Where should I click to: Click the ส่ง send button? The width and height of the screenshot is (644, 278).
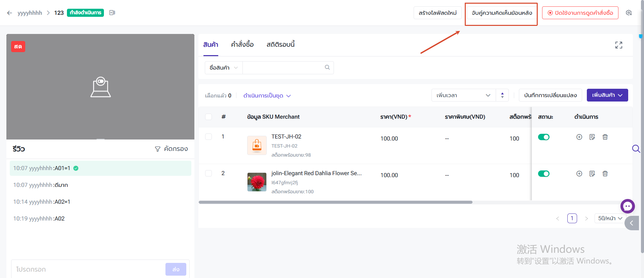pos(176,269)
